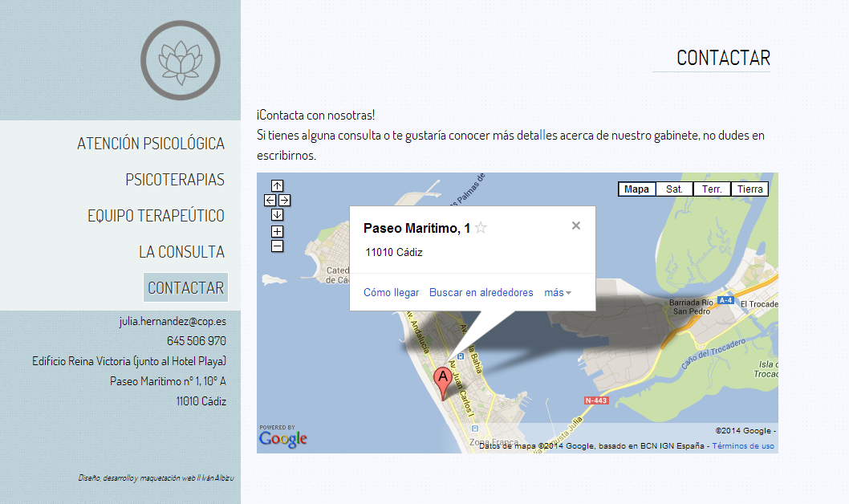
Task: Close the map info popup
Action: pyautogui.click(x=576, y=226)
